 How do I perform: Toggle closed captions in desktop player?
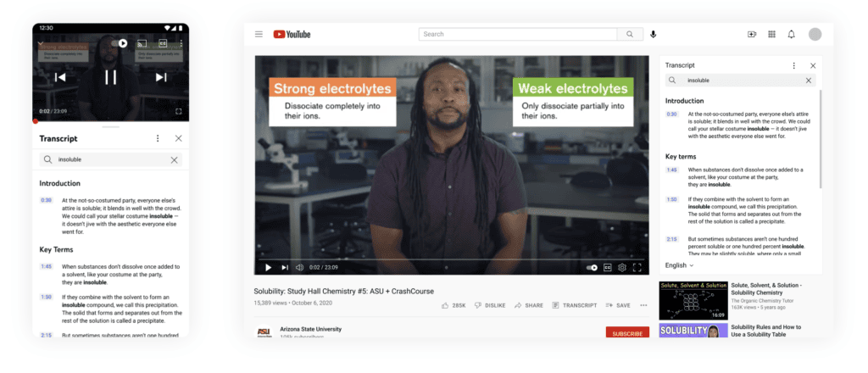point(607,267)
